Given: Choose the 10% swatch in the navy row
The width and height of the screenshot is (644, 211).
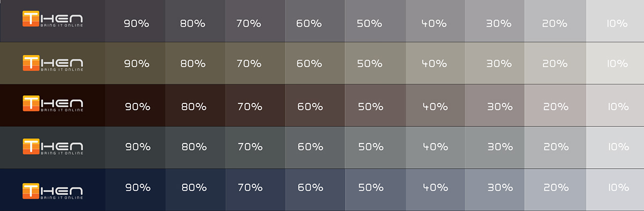Looking at the screenshot, I should (615, 190).
